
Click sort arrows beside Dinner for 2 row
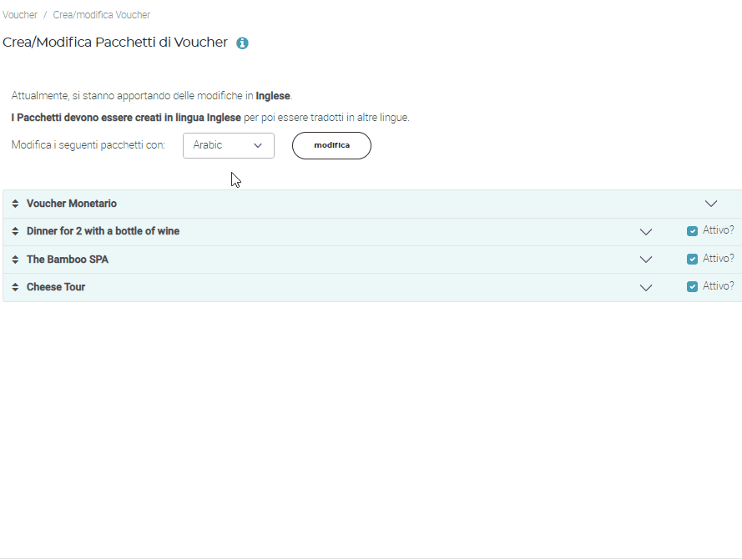coord(15,231)
